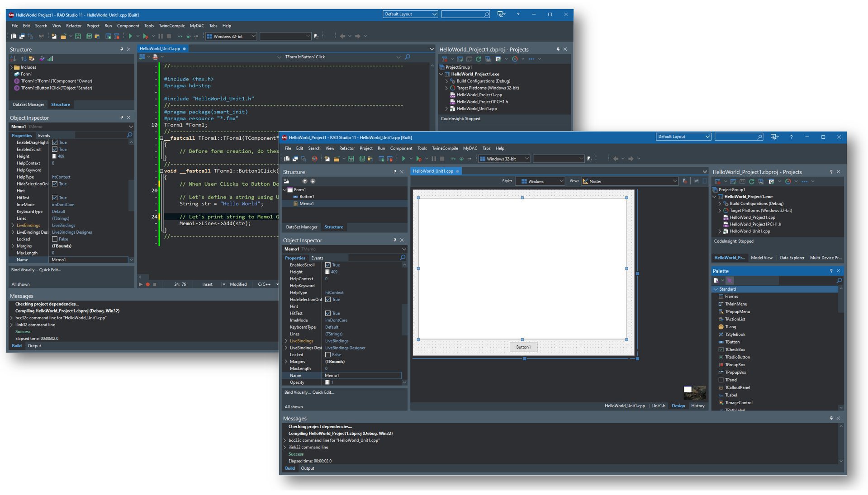Click the Back navigation arrow in front window toolbar
Viewport: 868px width, 495px height.
(616, 159)
